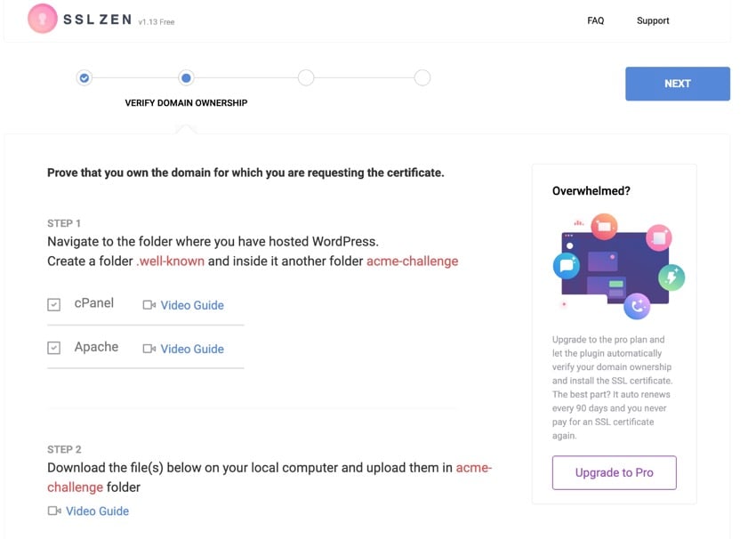The height and width of the screenshot is (539, 756).
Task: Open the FAQ menu item
Action: click(x=596, y=20)
